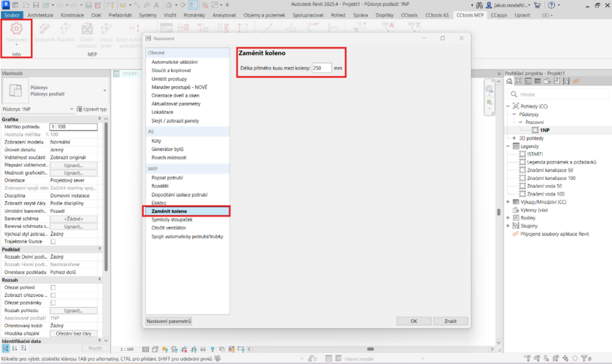
Task: Click the drawing area horizontal scrollbar thumb
Action: [x=371, y=349]
